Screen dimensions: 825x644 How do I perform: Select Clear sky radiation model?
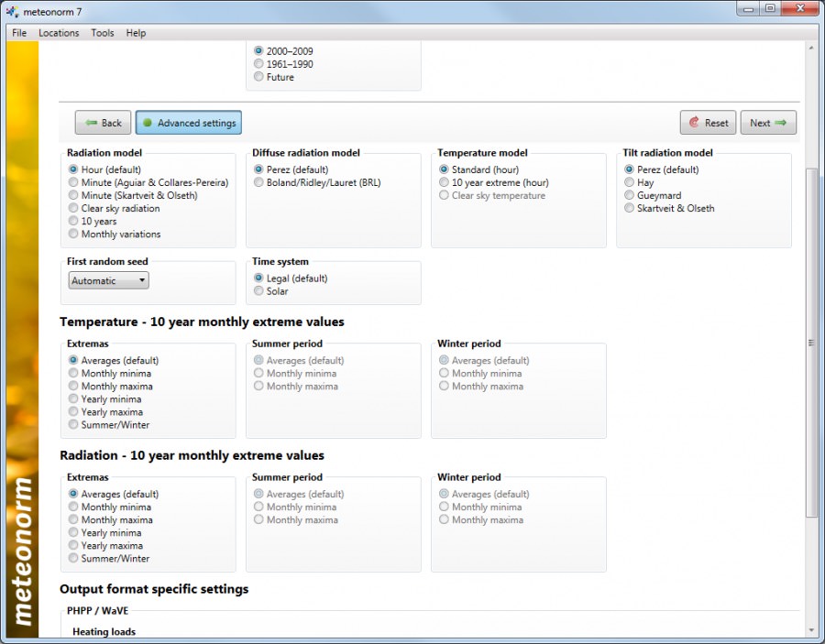click(73, 208)
